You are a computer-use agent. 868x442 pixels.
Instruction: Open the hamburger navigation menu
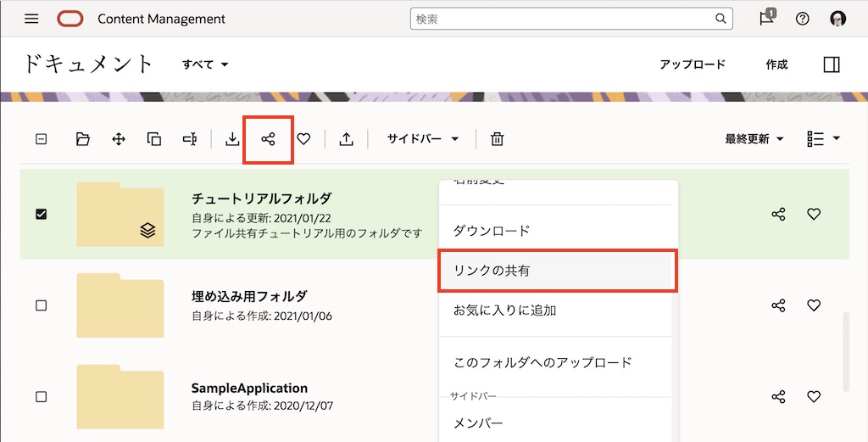[x=31, y=19]
